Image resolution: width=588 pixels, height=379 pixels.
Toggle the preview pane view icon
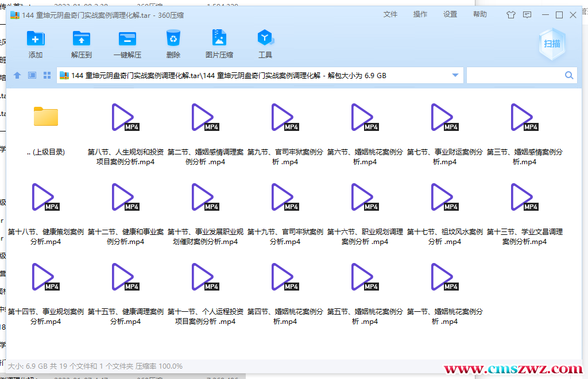tap(32, 75)
